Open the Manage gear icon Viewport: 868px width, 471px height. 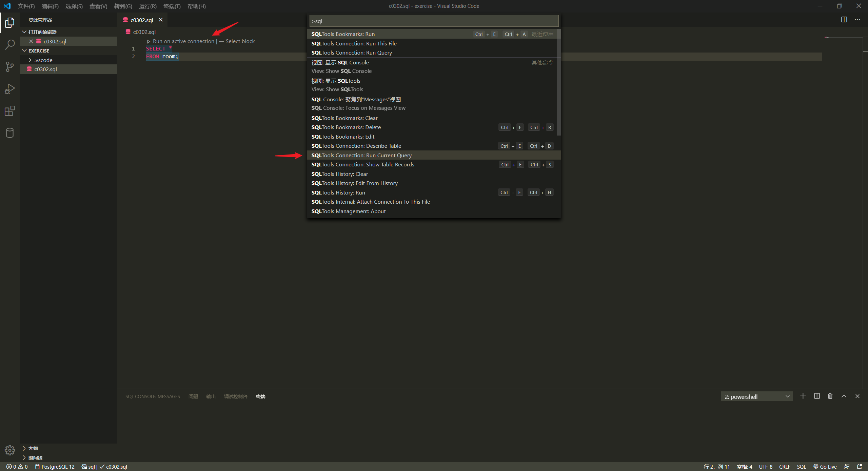click(x=10, y=450)
